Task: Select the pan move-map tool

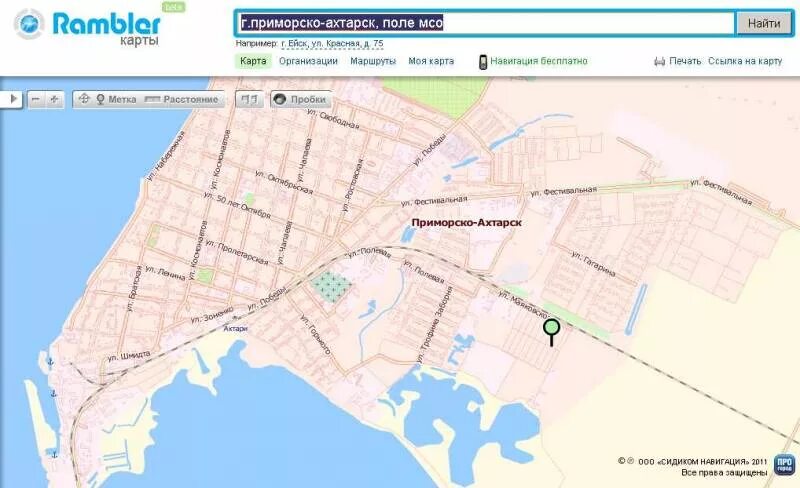Action: pyautogui.click(x=84, y=100)
